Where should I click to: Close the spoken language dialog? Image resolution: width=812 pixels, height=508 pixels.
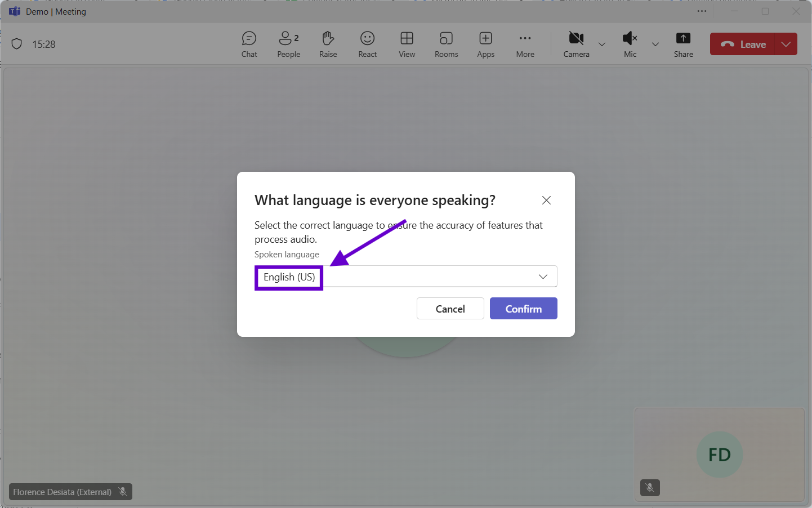[546, 200]
